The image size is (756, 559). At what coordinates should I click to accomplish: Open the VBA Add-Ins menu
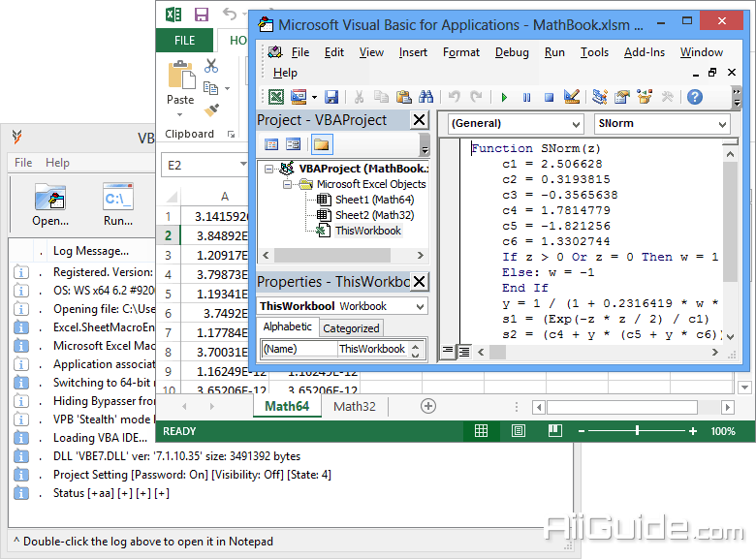tap(645, 52)
